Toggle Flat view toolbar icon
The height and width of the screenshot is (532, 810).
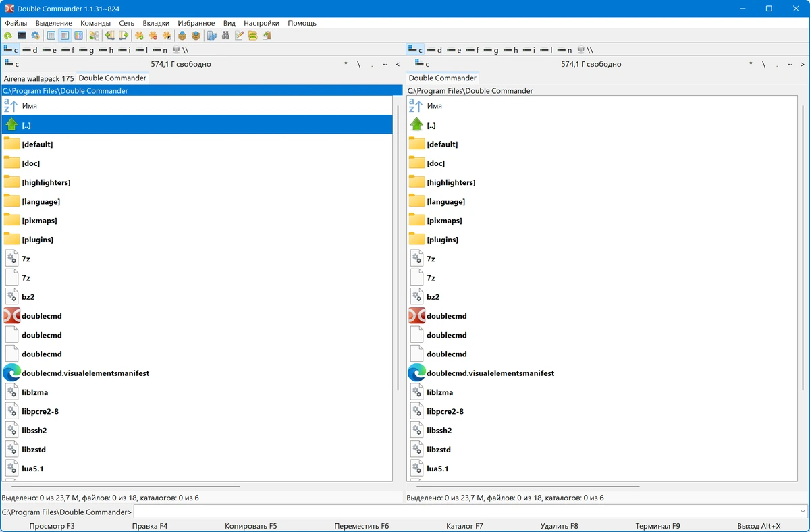[x=94, y=36]
